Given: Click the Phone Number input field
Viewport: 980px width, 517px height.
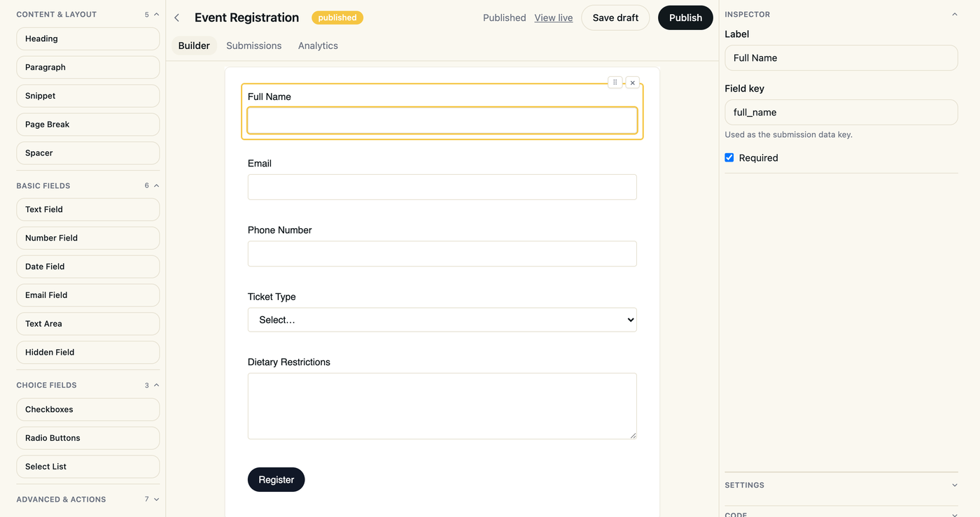Looking at the screenshot, I should click(x=442, y=253).
